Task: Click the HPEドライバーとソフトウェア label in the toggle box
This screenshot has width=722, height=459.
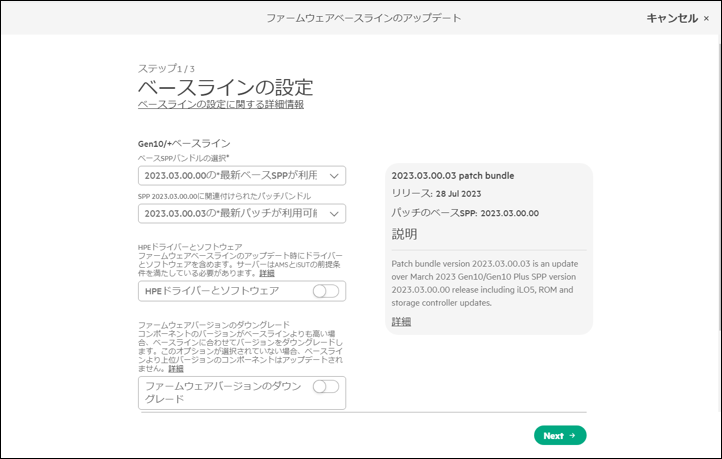Action: (212, 291)
